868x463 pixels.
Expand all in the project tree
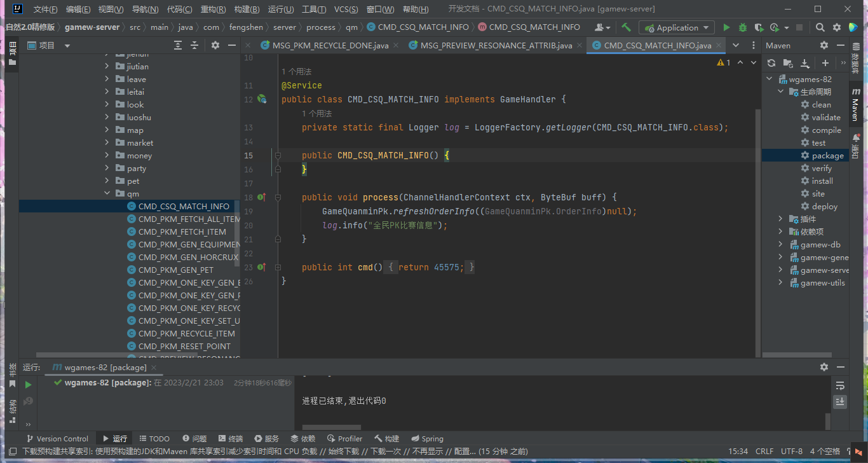(x=178, y=45)
